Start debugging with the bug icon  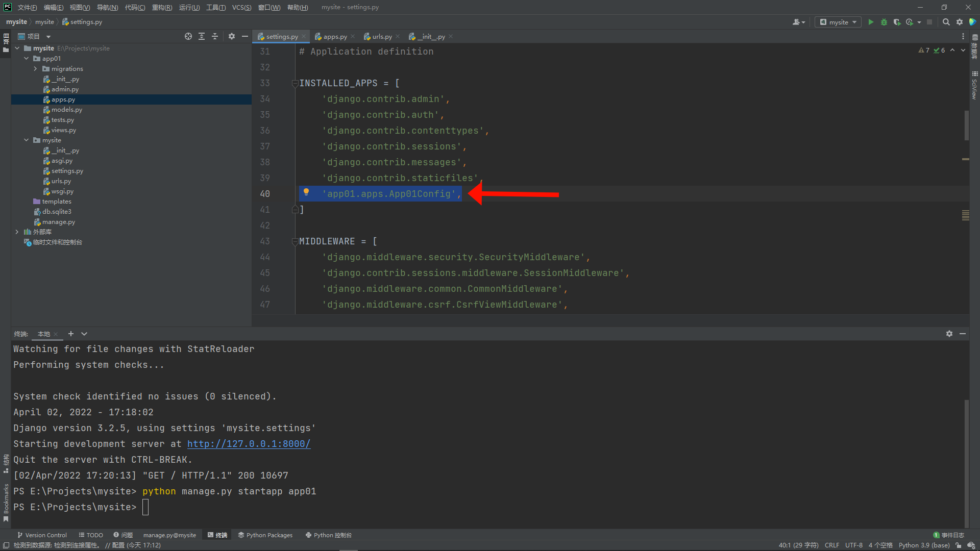pos(884,22)
